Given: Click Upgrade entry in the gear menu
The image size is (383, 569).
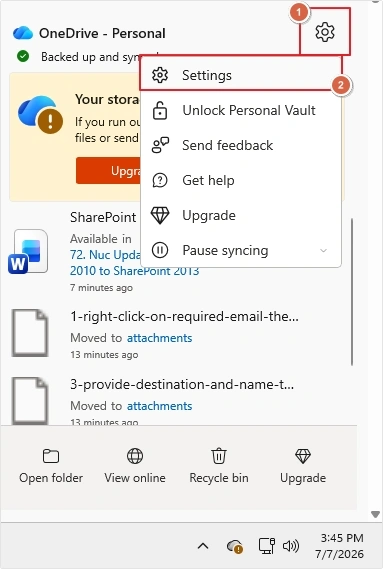Looking at the screenshot, I should coord(240,215).
